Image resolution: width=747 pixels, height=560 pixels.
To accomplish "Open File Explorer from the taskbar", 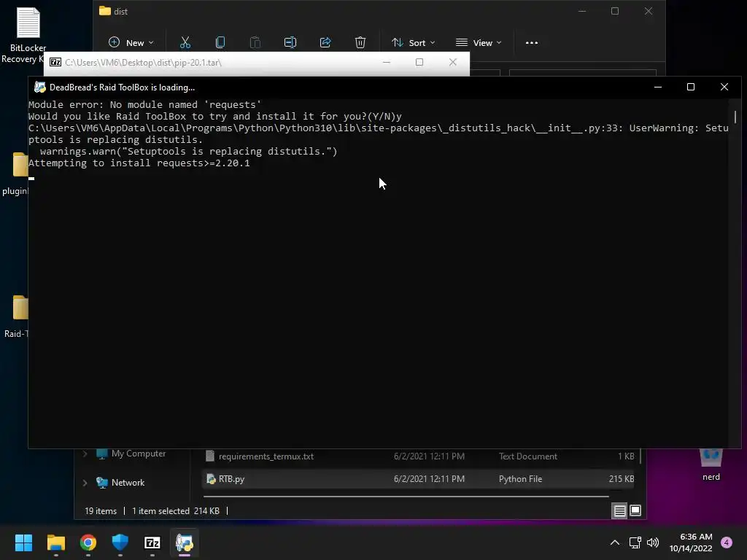I will [x=55, y=542].
